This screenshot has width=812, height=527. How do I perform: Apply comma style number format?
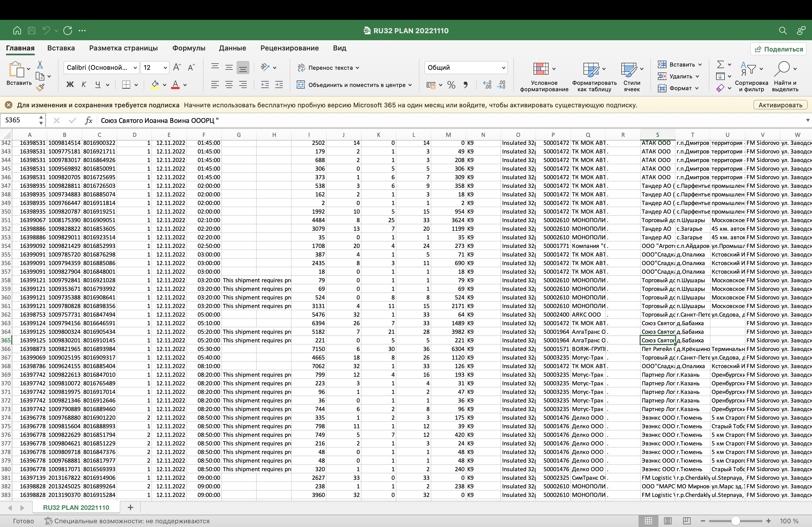466,85
